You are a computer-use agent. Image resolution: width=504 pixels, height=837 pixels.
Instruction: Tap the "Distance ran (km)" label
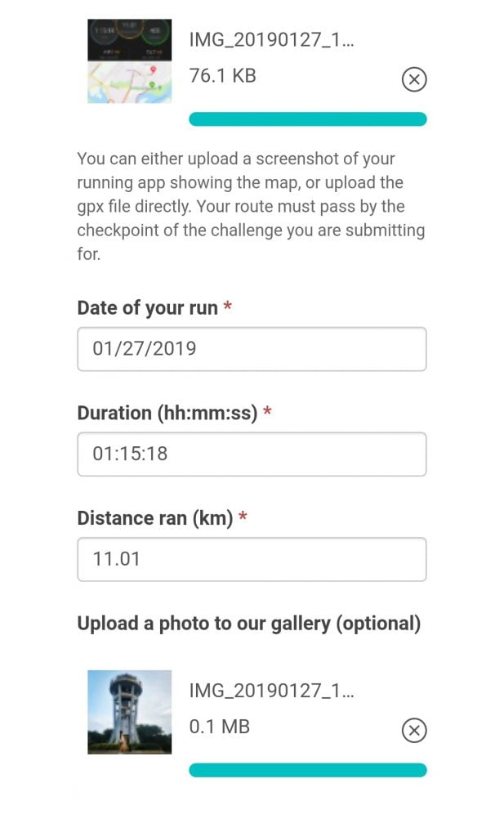coord(154,518)
